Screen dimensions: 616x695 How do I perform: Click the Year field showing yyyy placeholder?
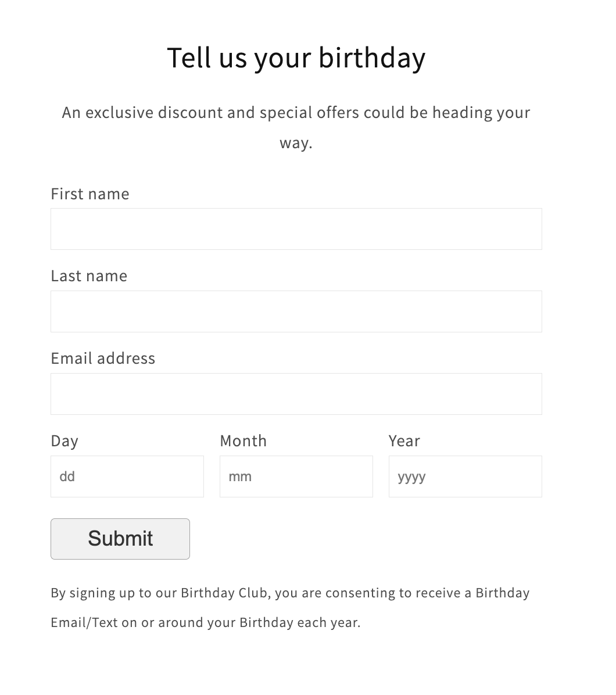coord(465,477)
